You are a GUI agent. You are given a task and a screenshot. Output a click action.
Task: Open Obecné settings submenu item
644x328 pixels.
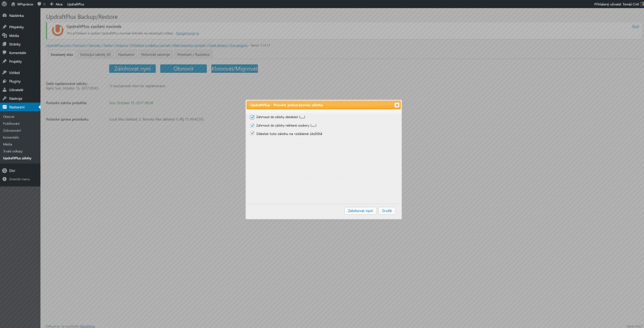click(9, 117)
